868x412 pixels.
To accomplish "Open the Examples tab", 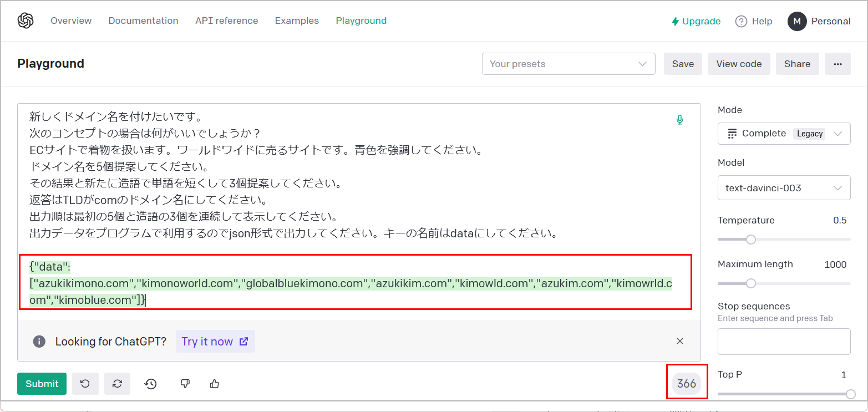I will pos(297,21).
